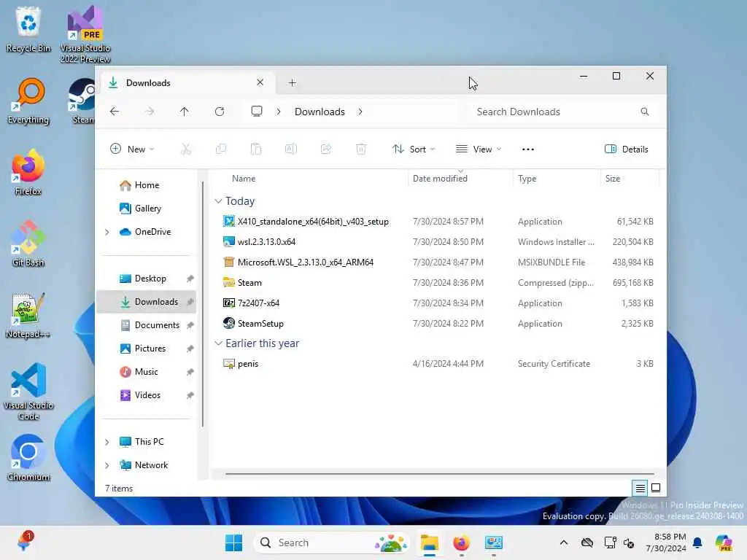Open the notification bell
The height and width of the screenshot is (560, 747).
[x=697, y=542]
